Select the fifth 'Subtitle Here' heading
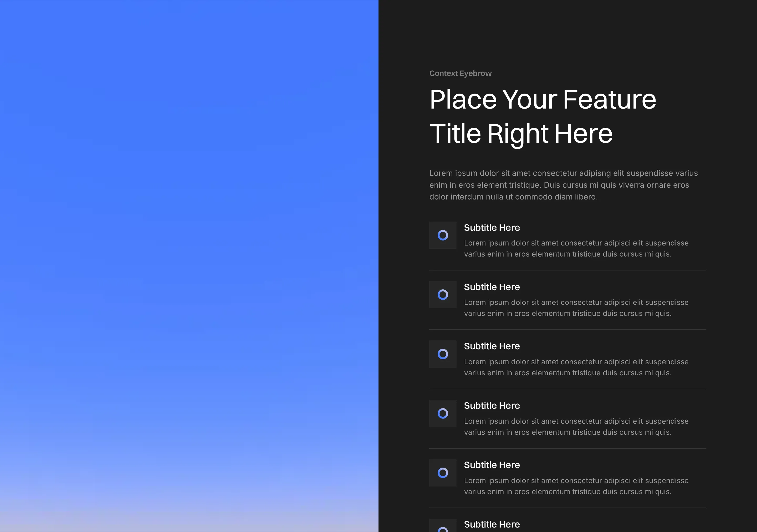The height and width of the screenshot is (532, 757). click(492, 465)
